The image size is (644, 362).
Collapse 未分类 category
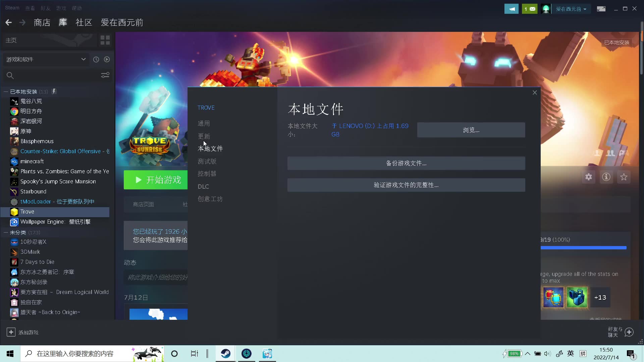point(6,232)
